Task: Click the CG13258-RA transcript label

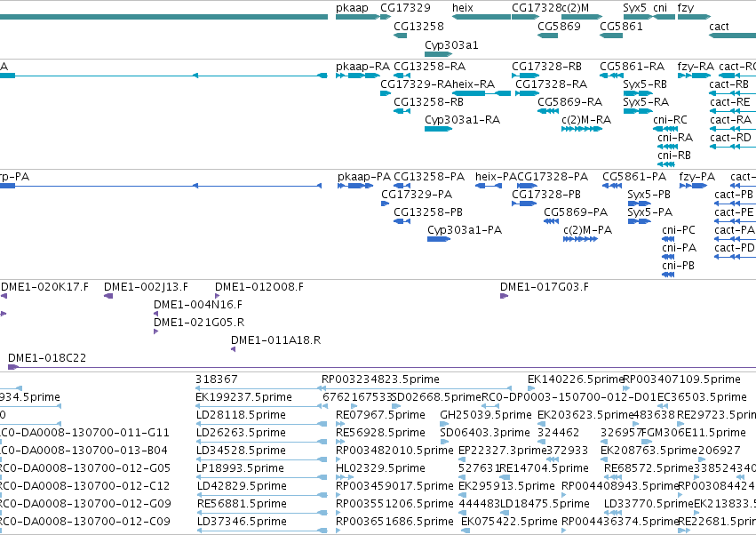Action: 430,67
